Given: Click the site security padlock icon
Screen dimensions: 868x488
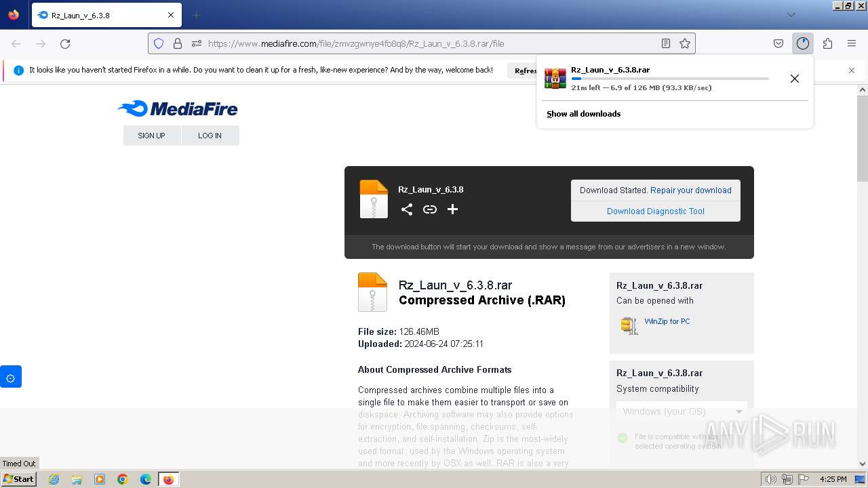Looking at the screenshot, I should (x=178, y=43).
